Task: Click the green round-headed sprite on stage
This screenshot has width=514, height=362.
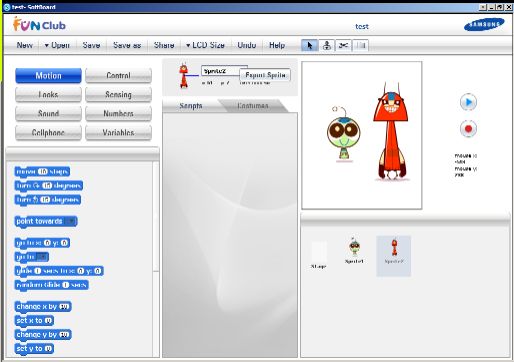Action: pos(344,134)
